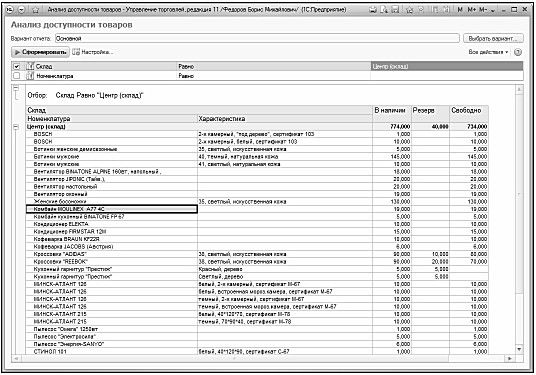Viewport: 536px width, 375px height.
Task: Open the history icon in title bar
Action: coord(421,10)
